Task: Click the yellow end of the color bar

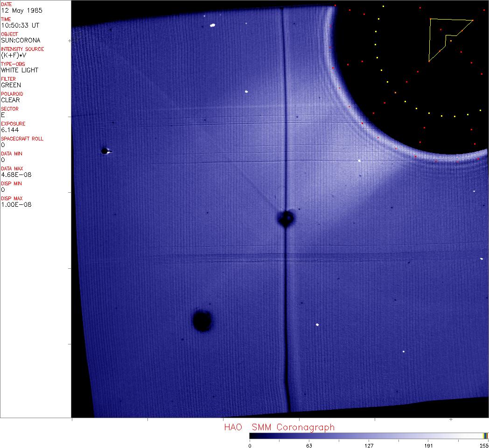Action: [485, 436]
